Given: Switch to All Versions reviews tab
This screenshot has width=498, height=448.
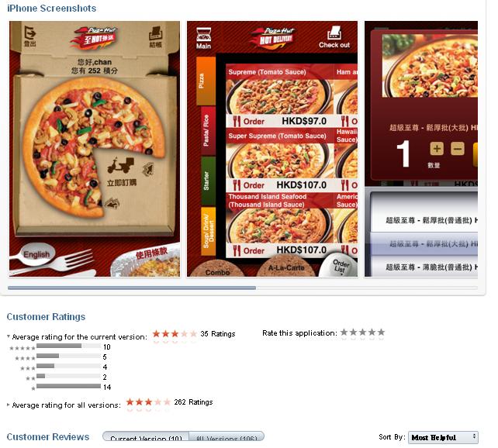Looking at the screenshot, I should [227, 436].
